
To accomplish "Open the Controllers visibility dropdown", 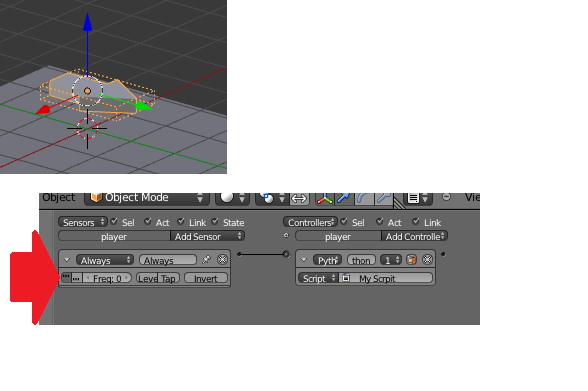I will (x=310, y=222).
